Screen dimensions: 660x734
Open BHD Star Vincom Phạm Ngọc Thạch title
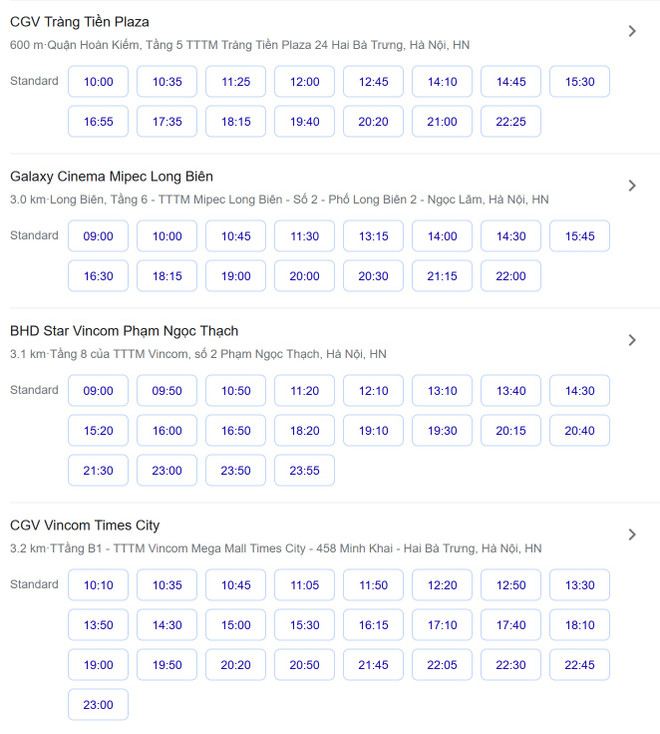(124, 331)
